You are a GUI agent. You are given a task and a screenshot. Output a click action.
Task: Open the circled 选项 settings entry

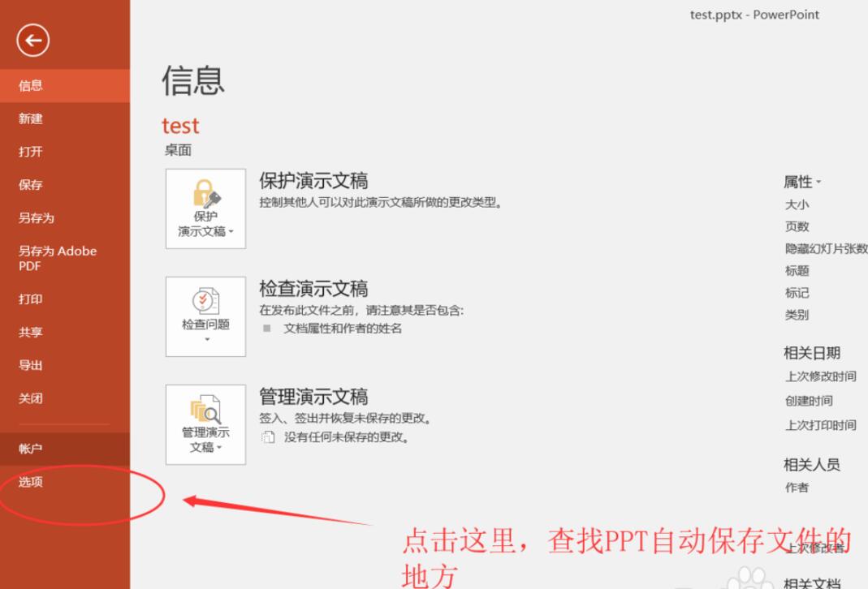tap(29, 481)
